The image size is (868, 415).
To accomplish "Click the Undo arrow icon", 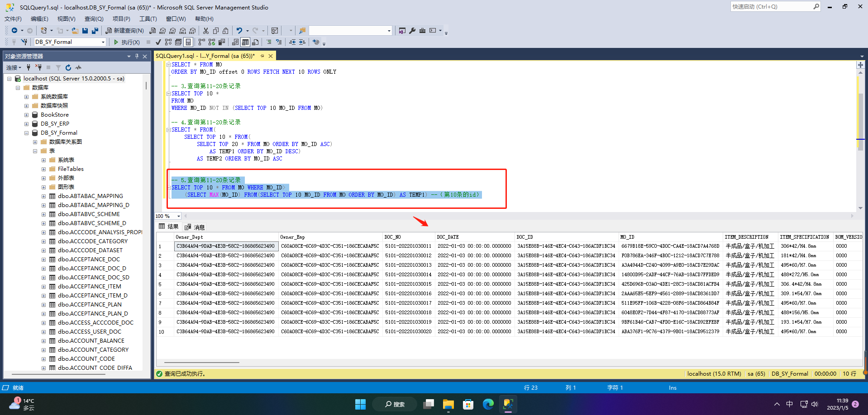I will point(239,31).
